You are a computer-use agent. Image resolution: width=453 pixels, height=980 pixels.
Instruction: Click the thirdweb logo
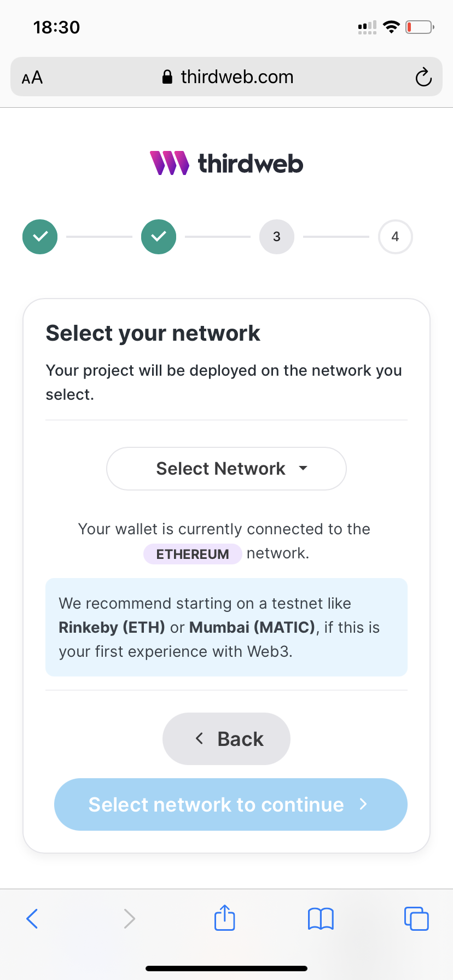pos(226,163)
